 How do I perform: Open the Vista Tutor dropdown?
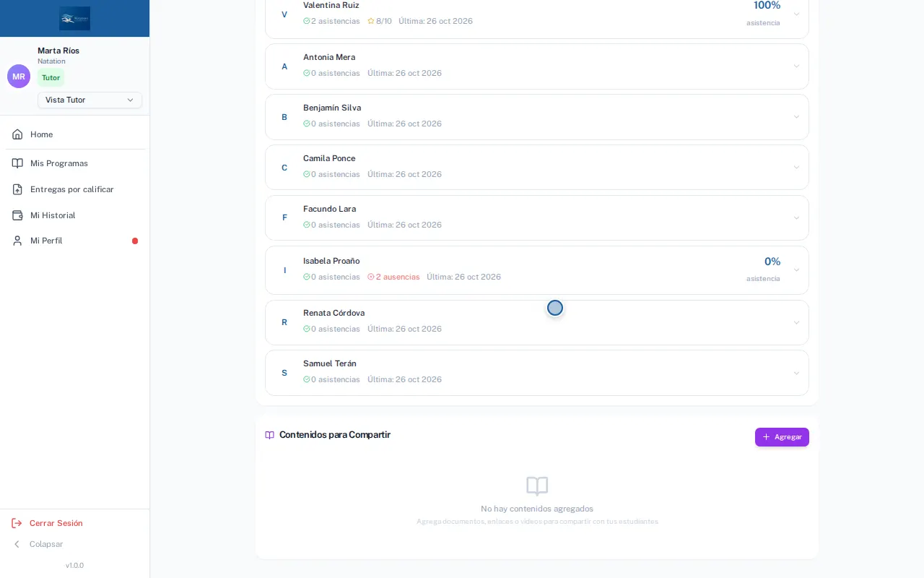90,100
